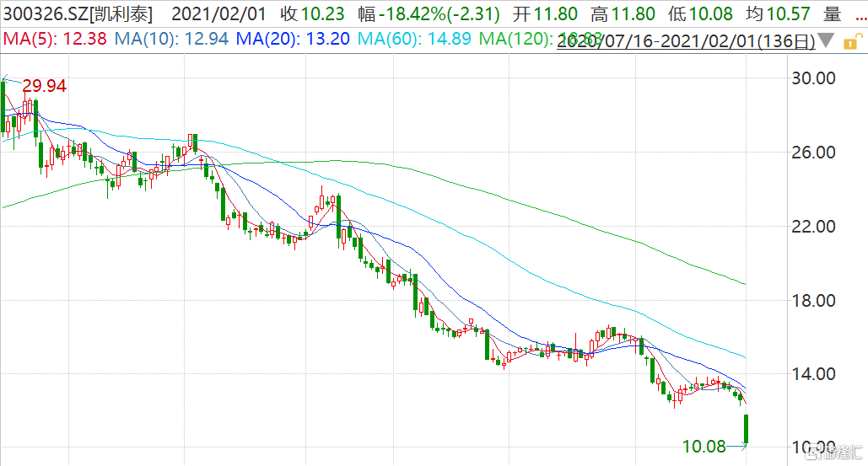868x466 pixels.
Task: Toggle the MA(10) moving average label
Action: click(x=155, y=39)
